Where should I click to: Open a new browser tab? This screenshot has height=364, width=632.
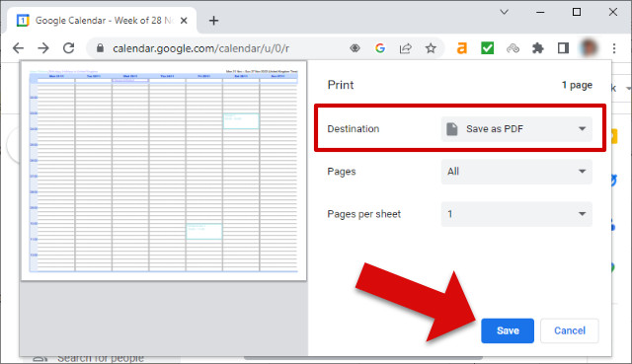(213, 21)
